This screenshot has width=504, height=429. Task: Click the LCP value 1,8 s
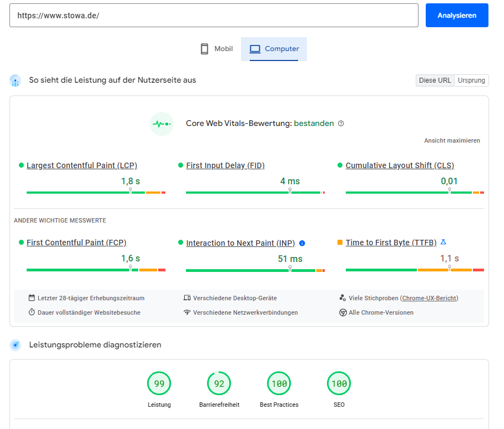pyautogui.click(x=130, y=181)
